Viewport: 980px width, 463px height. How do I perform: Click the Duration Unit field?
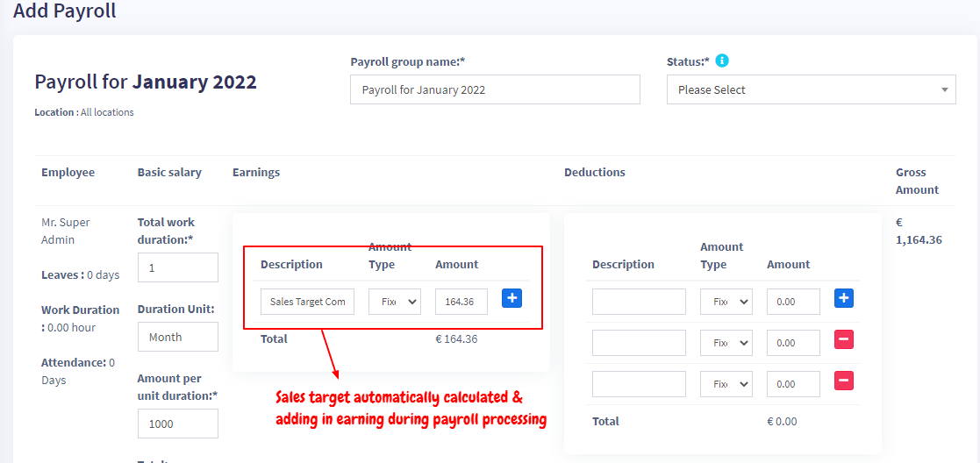tap(178, 337)
